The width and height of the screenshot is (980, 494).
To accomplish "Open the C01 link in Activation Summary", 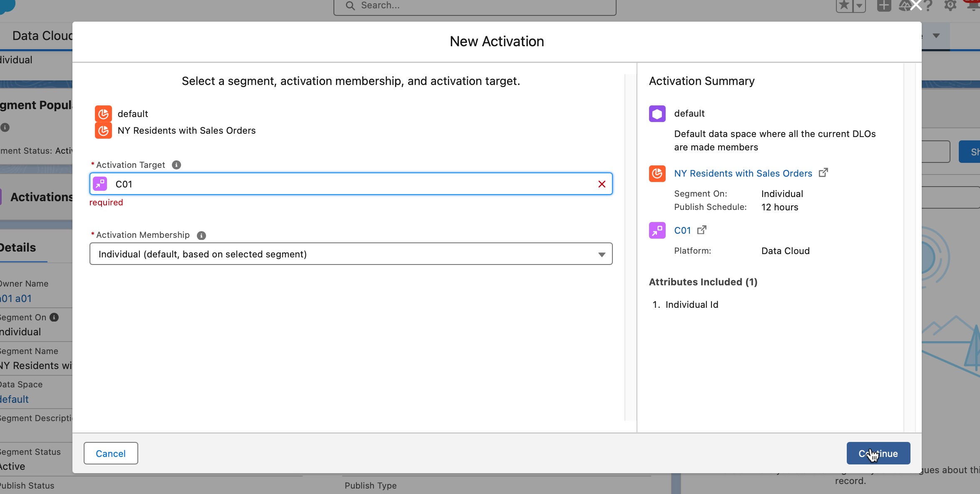I will (x=682, y=230).
